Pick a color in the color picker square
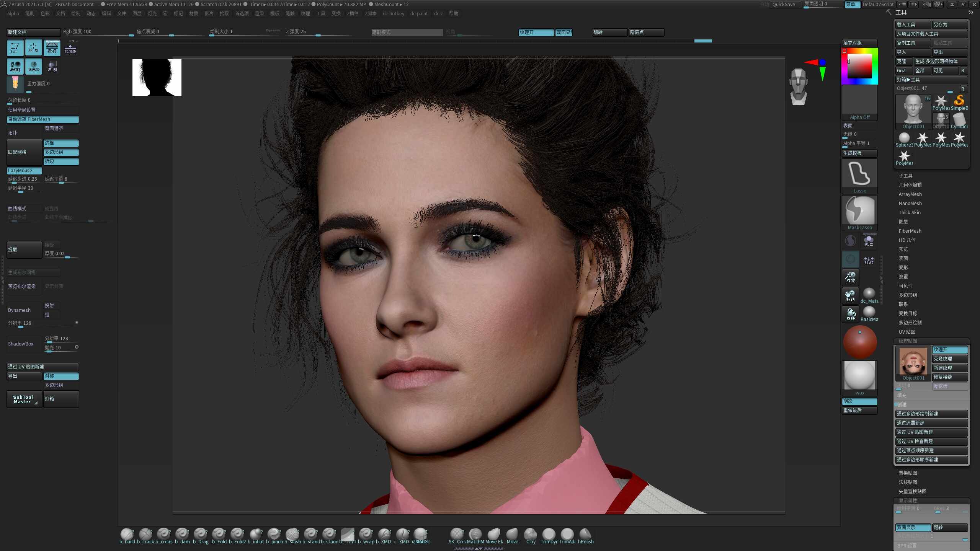The height and width of the screenshot is (551, 980). tap(859, 66)
